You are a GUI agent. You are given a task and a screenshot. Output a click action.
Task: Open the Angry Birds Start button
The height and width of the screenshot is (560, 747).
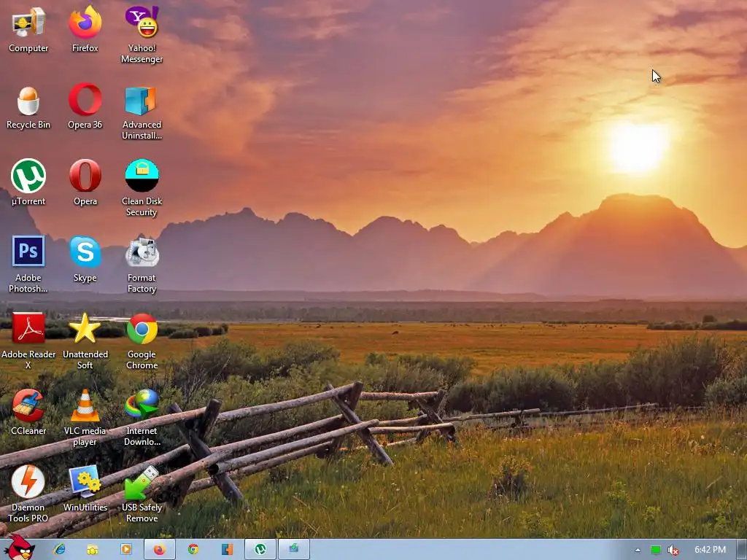click(20, 548)
